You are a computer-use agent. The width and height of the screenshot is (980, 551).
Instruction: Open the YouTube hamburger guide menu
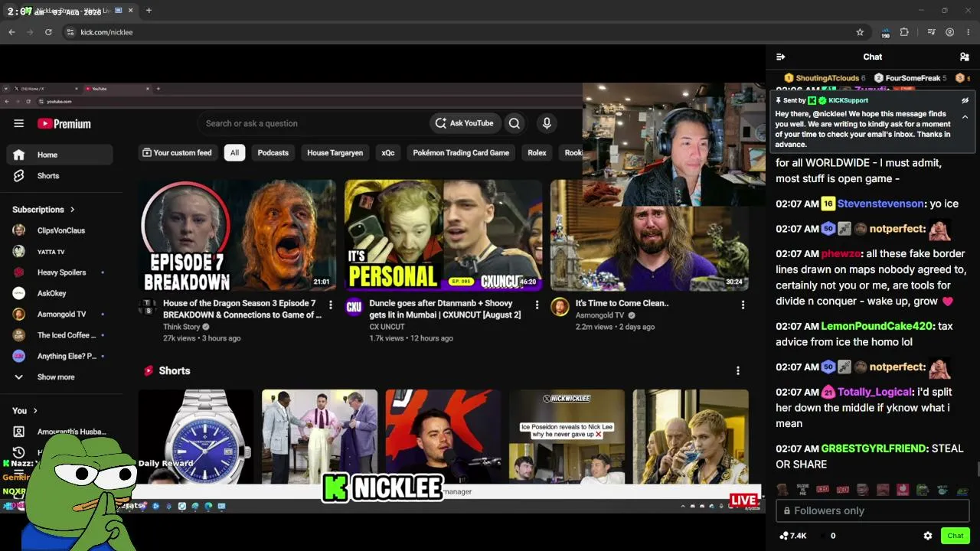[x=19, y=123]
